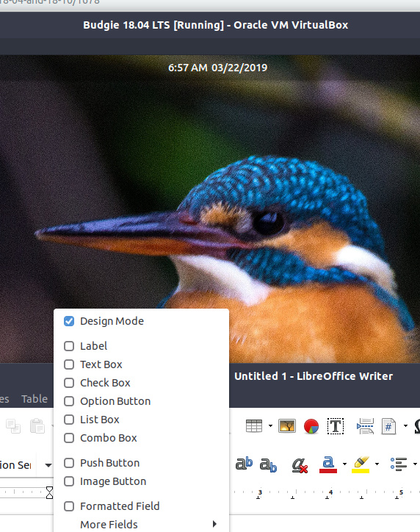Screen dimensions: 420x532
Task: Apply the yellow Highlighting Color
Action: pyautogui.click(x=361, y=464)
